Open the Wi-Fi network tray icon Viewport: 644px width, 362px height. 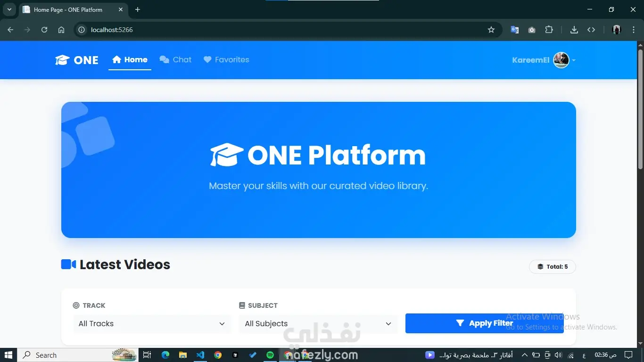(571, 355)
